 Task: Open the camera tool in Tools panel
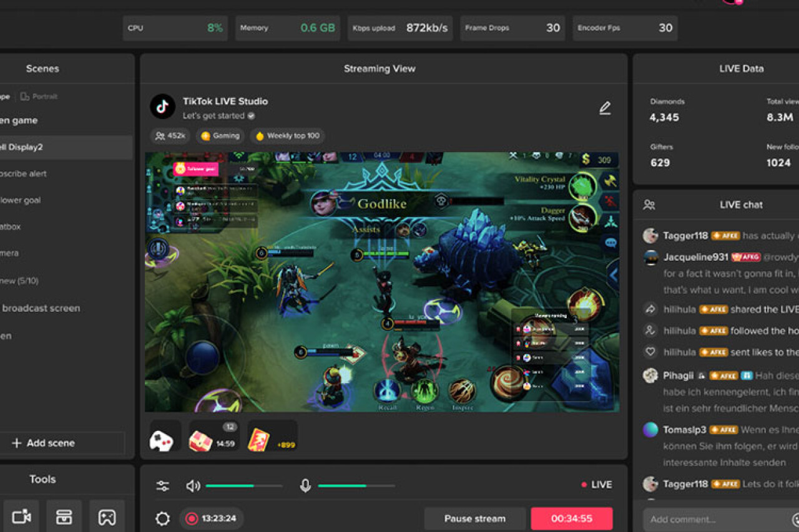point(21,516)
